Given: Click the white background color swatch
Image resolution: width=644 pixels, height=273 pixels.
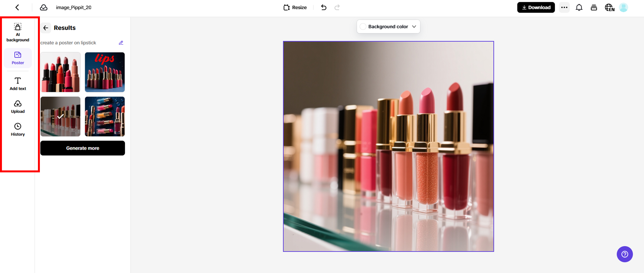Looking at the screenshot, I should [363, 27].
